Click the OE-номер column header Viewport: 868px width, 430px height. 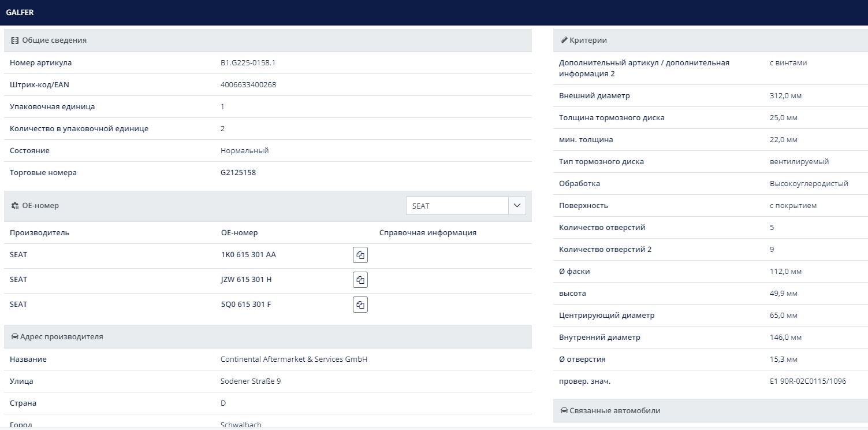tap(239, 232)
